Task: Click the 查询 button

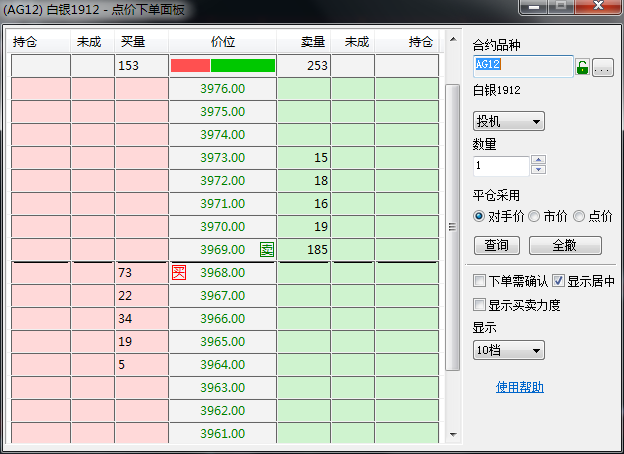Action: tap(497, 245)
